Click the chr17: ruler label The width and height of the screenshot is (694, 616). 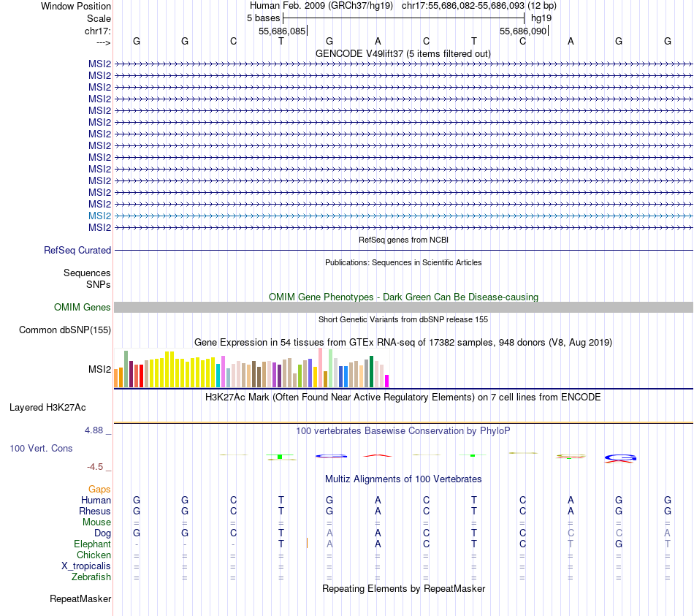97,31
